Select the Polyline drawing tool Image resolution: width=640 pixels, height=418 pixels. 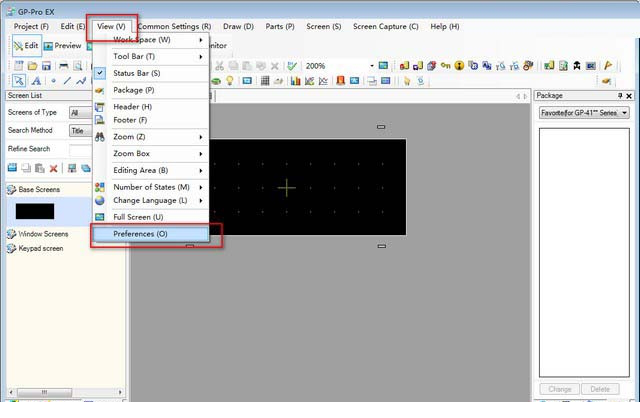tap(81, 81)
